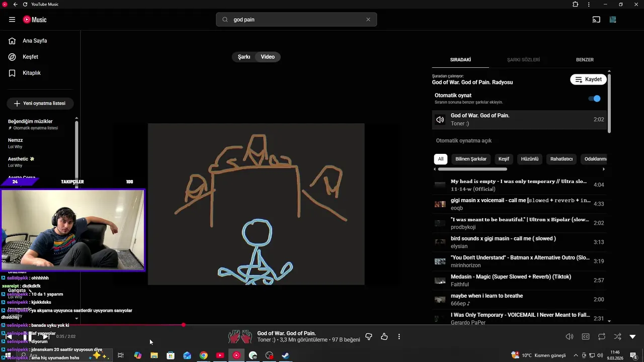Toggle shuffle mode
The image size is (644, 362).
[x=617, y=337]
